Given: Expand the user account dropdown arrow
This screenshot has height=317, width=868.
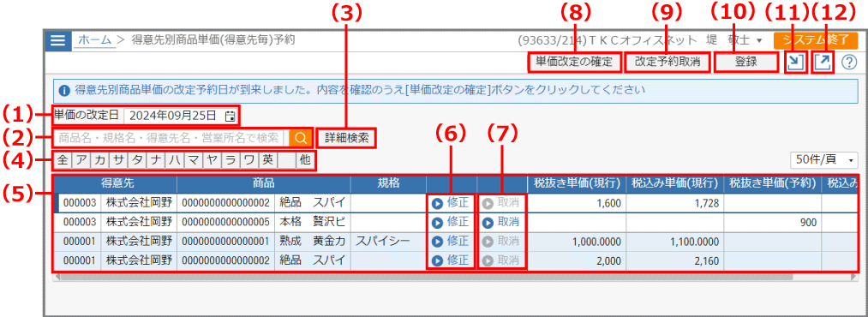Looking at the screenshot, I should (758, 40).
